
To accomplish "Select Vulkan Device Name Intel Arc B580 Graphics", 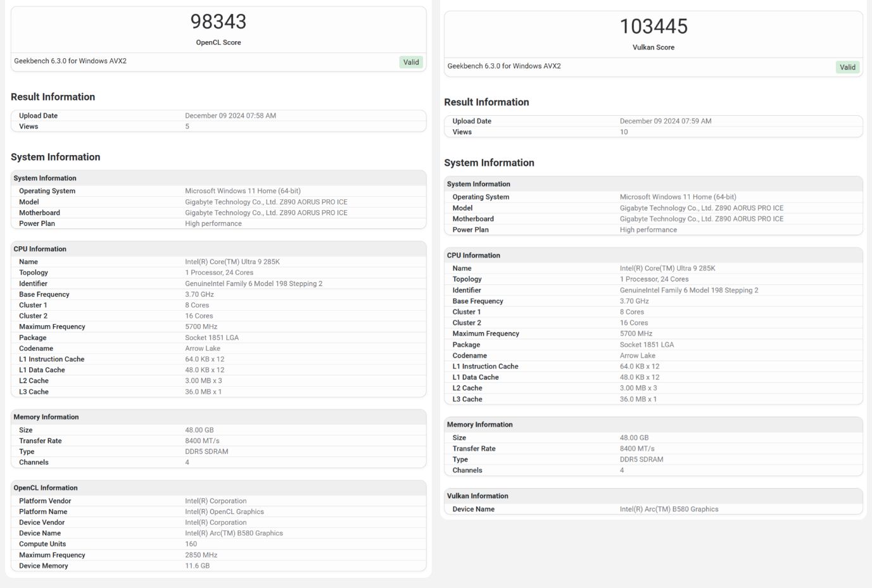I will pyautogui.click(x=669, y=509).
